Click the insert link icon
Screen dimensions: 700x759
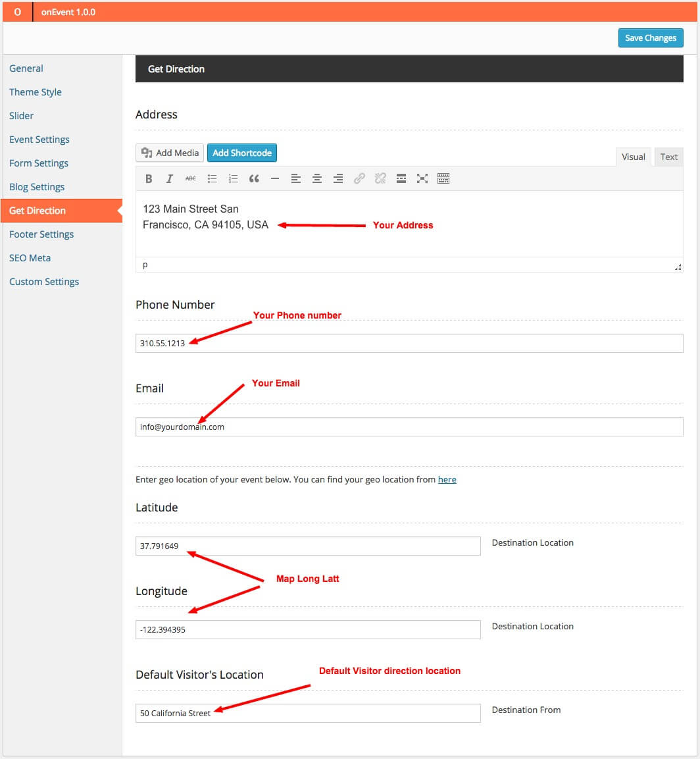[359, 178]
